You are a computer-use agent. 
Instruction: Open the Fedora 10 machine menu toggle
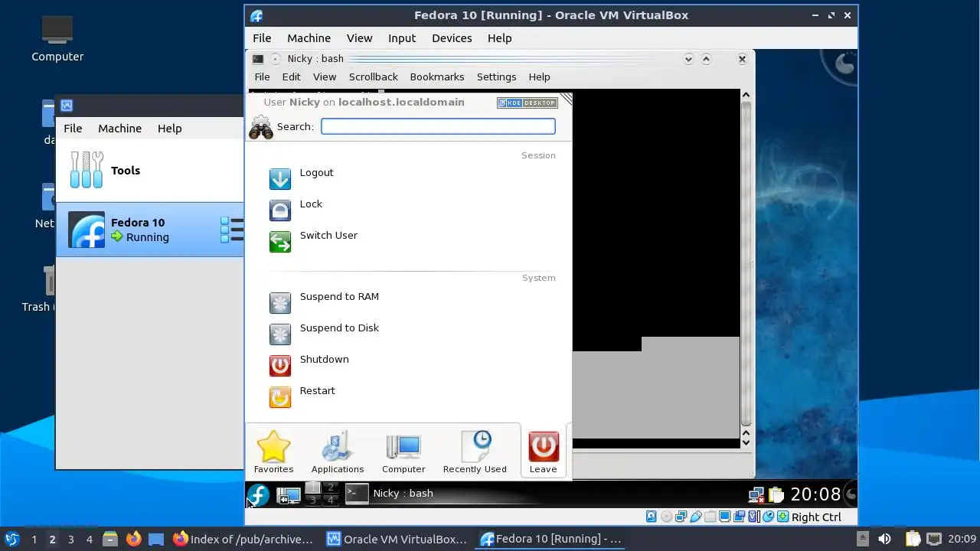[x=231, y=230]
